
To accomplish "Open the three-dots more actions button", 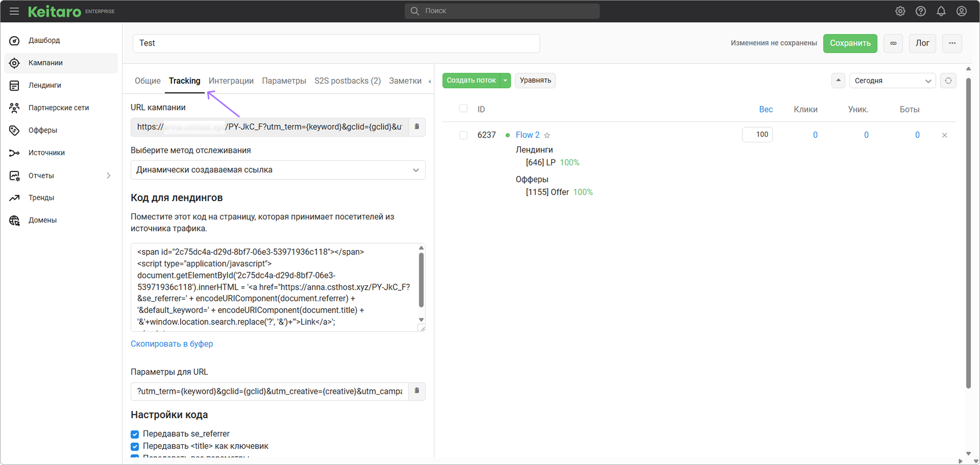I will coord(952,43).
